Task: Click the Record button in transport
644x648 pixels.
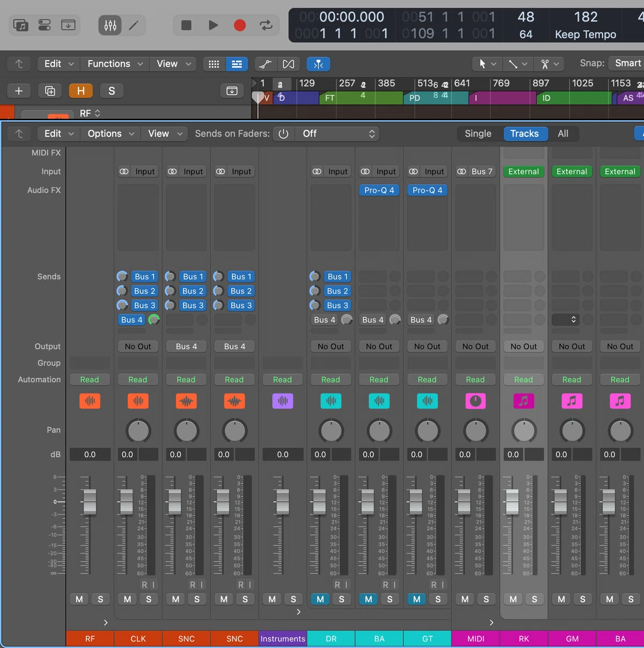Action: pos(240,25)
